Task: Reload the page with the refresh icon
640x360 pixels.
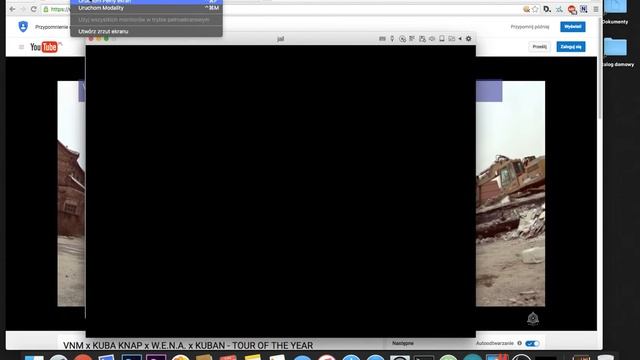Action: click(x=33, y=9)
